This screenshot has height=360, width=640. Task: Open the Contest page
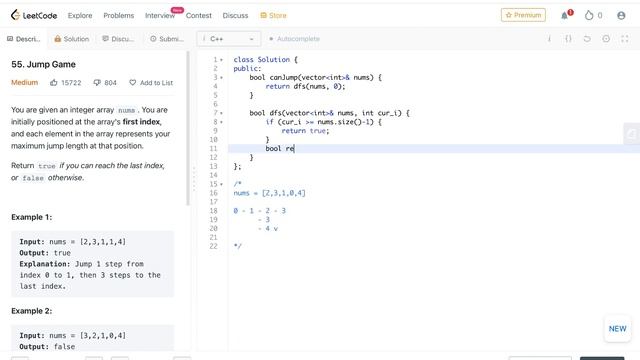pyautogui.click(x=199, y=16)
